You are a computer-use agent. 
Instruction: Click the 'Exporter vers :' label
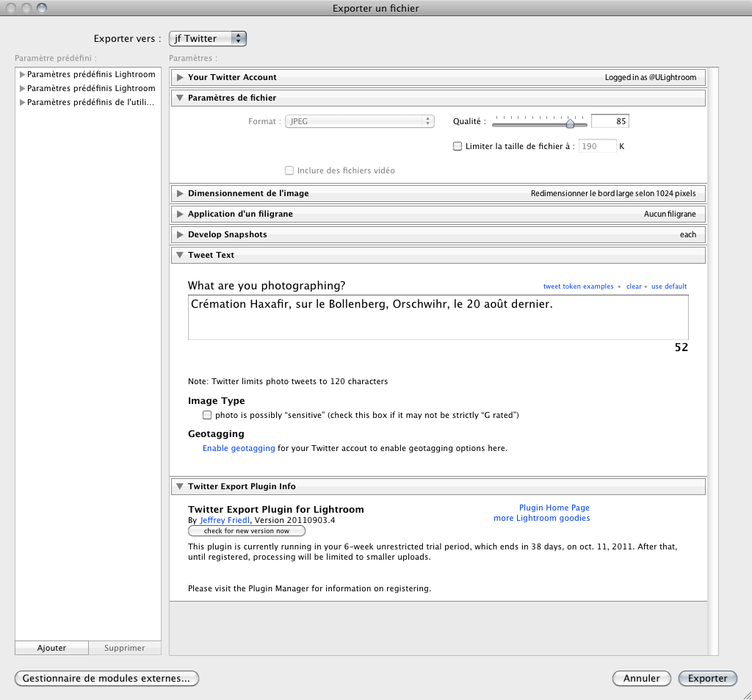click(x=128, y=39)
